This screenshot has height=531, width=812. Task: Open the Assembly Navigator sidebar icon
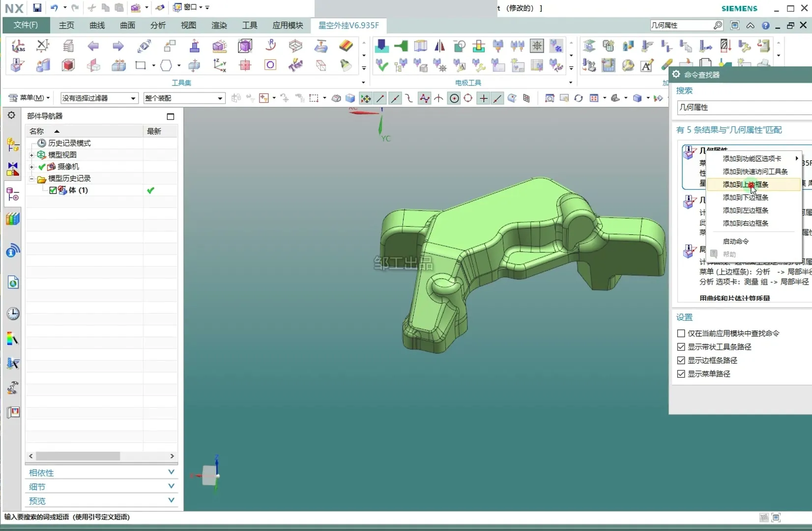point(13,145)
